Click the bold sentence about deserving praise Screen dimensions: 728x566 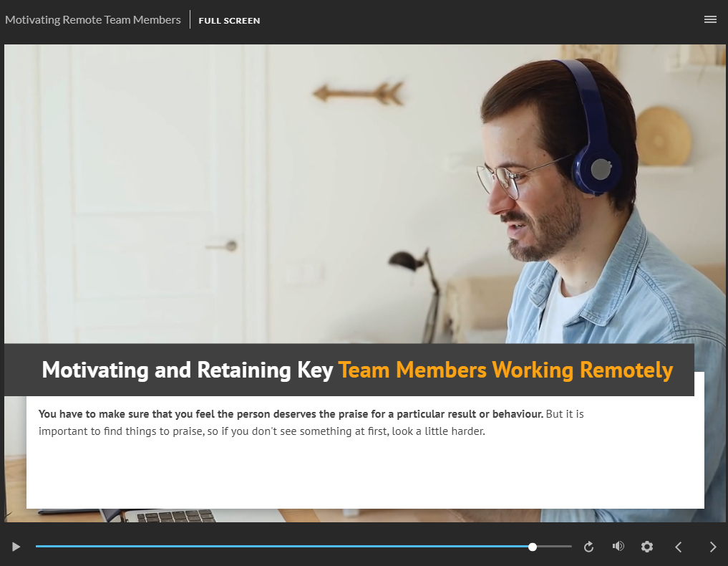(291, 414)
